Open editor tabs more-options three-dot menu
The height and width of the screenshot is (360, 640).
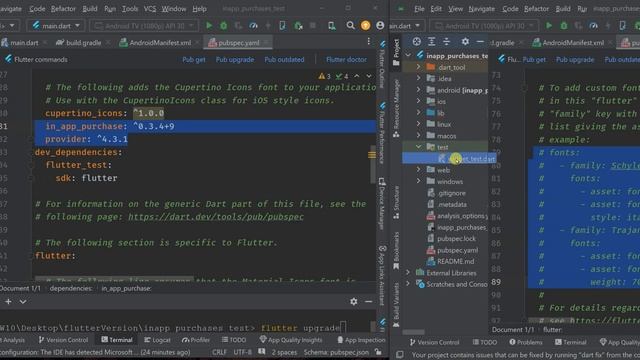point(369,42)
